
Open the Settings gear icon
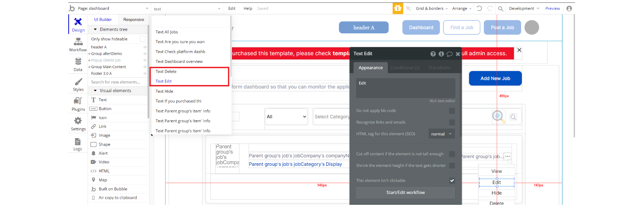(78, 121)
